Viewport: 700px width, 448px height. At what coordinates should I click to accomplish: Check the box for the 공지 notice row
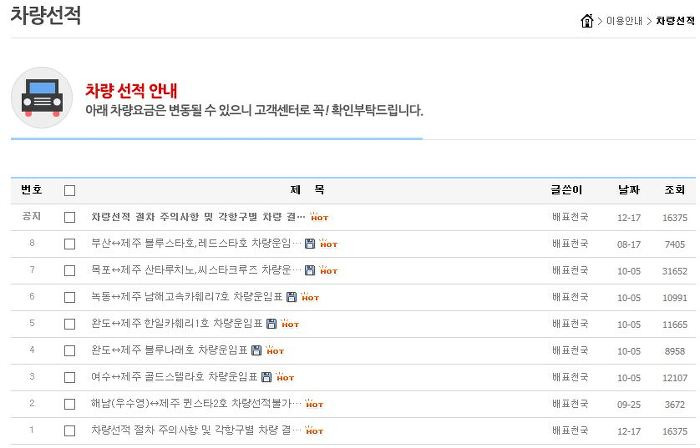click(x=69, y=217)
